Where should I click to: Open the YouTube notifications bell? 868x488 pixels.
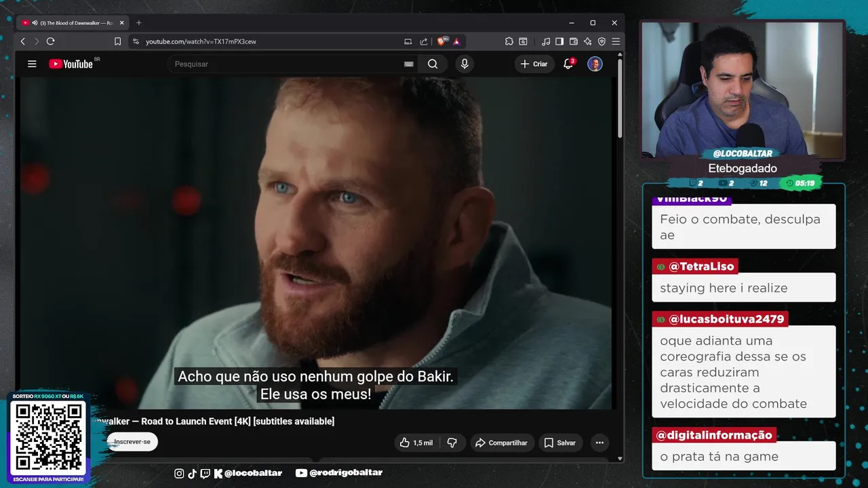pyautogui.click(x=568, y=64)
